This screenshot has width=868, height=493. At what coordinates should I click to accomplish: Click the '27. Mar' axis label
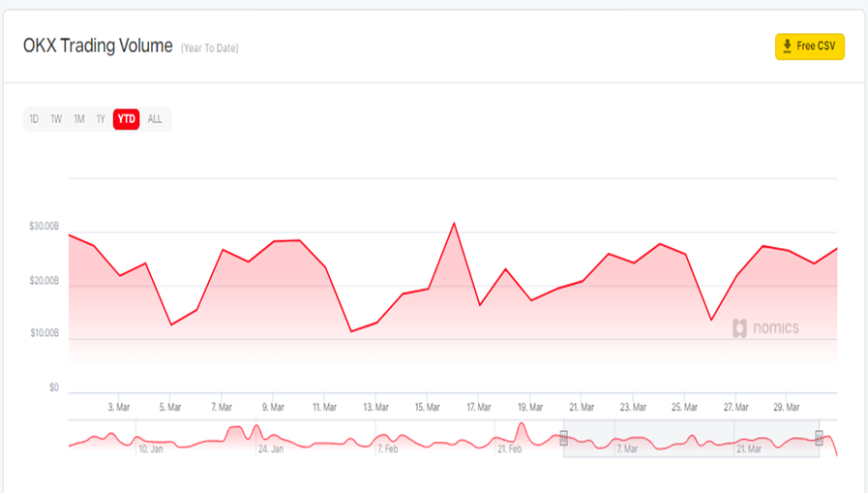(735, 407)
